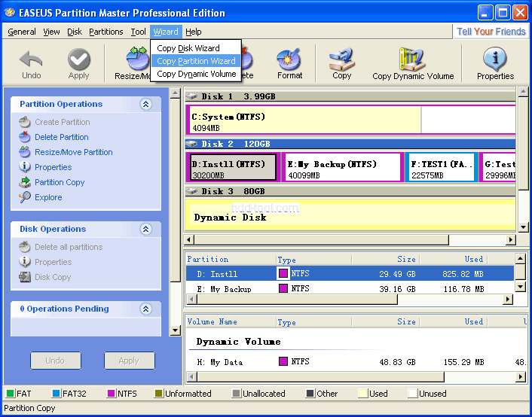The height and width of the screenshot is (417, 532).
Task: Collapse the Partition Operations panel
Action: [146, 104]
